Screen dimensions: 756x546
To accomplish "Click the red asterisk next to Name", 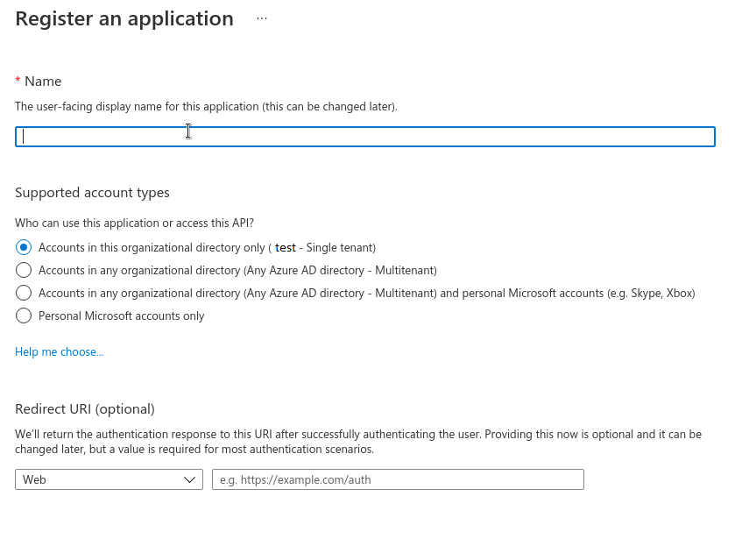I will tap(18, 82).
